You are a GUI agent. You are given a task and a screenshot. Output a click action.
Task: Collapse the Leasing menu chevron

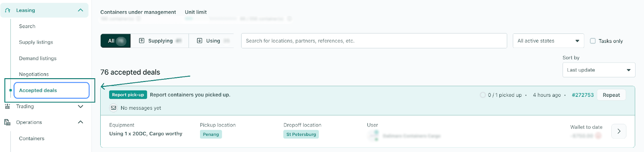tap(80, 10)
